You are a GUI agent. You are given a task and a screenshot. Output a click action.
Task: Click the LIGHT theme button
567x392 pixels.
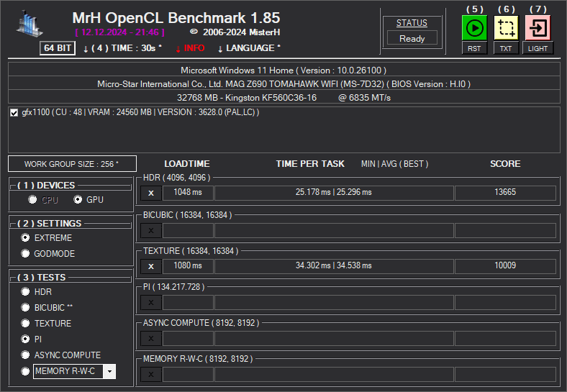click(x=537, y=48)
